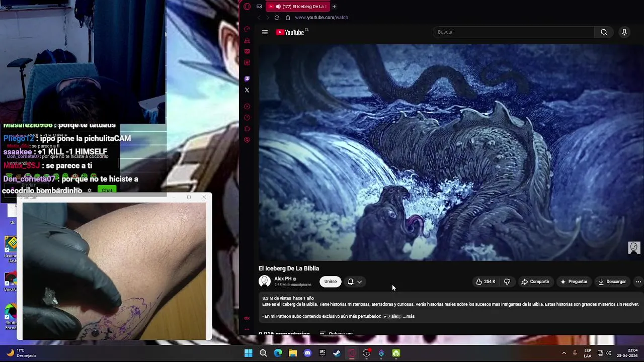Start voice search with microphone icon

click(624, 32)
